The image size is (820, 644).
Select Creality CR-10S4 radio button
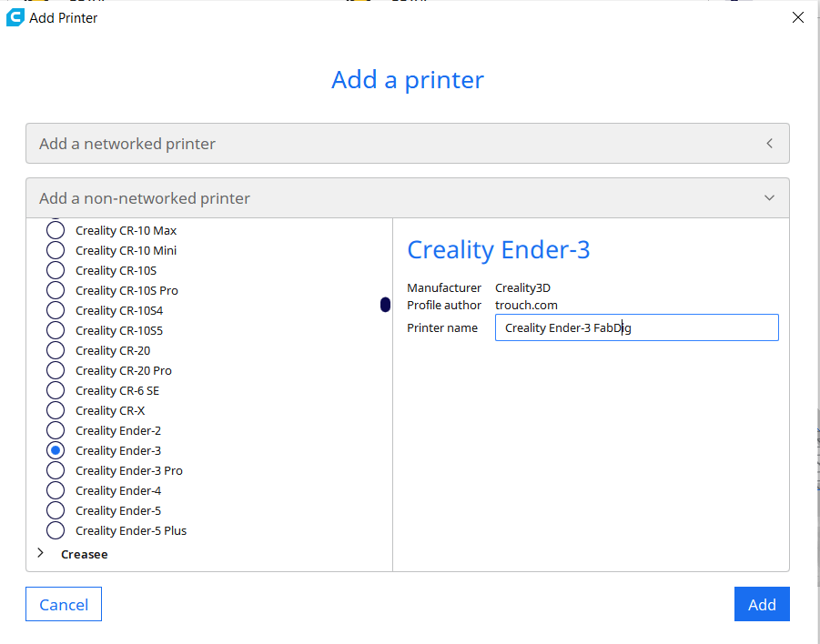[56, 310]
